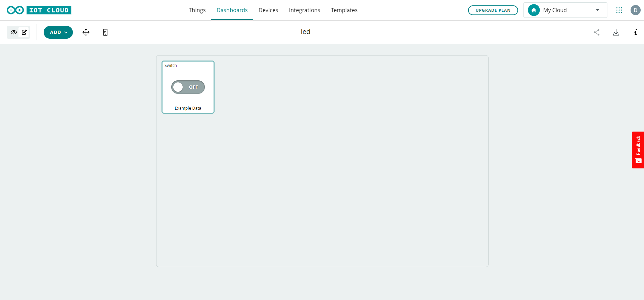This screenshot has width=644, height=300.
Task: Click the download data icon
Action: click(x=616, y=32)
